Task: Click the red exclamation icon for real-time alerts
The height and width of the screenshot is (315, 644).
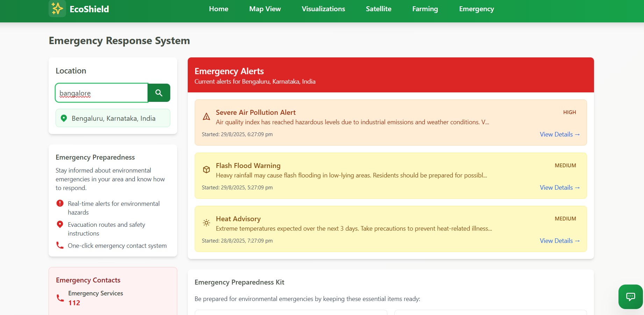Action: click(x=60, y=203)
